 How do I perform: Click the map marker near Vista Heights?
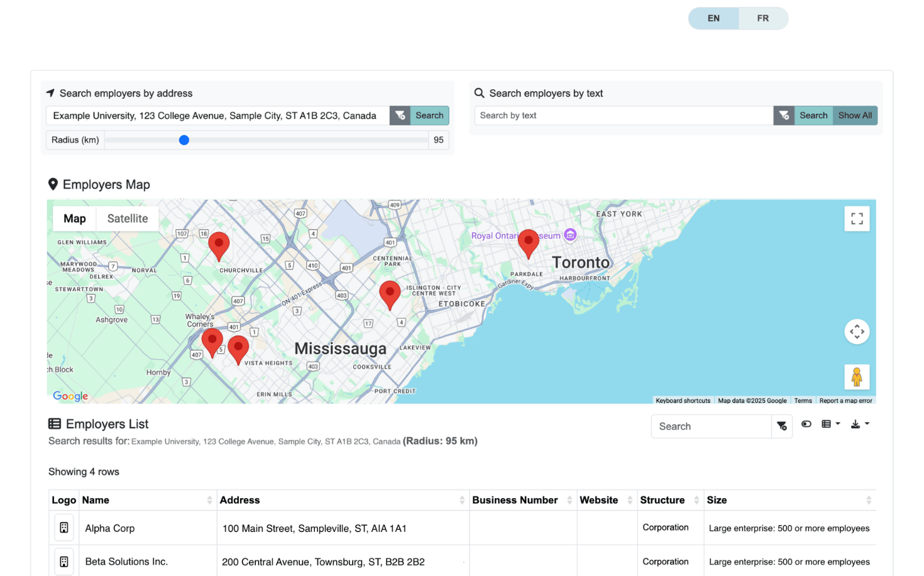click(x=238, y=350)
